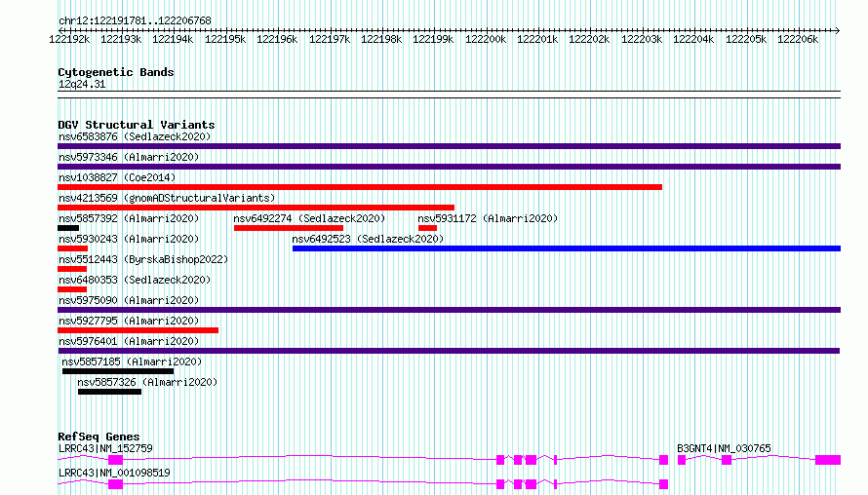
Task: Click last exon block of B3GNT4
Action: [x=828, y=460]
